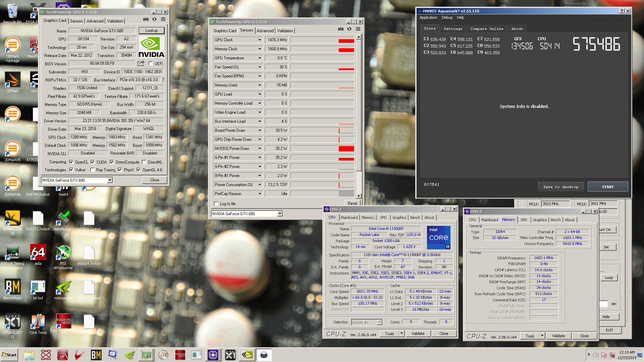644x362 pixels.
Task: Open hamburger menu in GPU-Z Sensors window
Action: 358,29
